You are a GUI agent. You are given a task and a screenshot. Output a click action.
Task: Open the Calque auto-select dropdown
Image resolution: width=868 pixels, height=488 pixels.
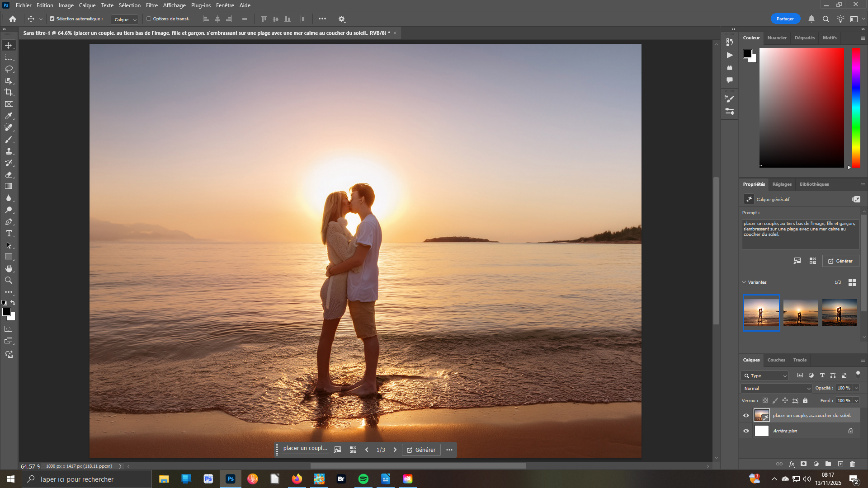tap(125, 19)
